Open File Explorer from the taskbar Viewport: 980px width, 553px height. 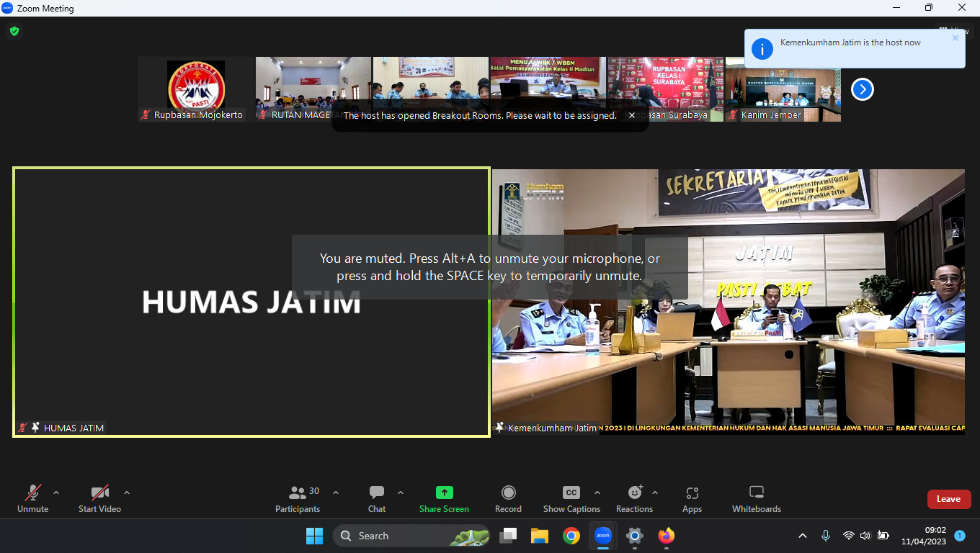coord(540,536)
